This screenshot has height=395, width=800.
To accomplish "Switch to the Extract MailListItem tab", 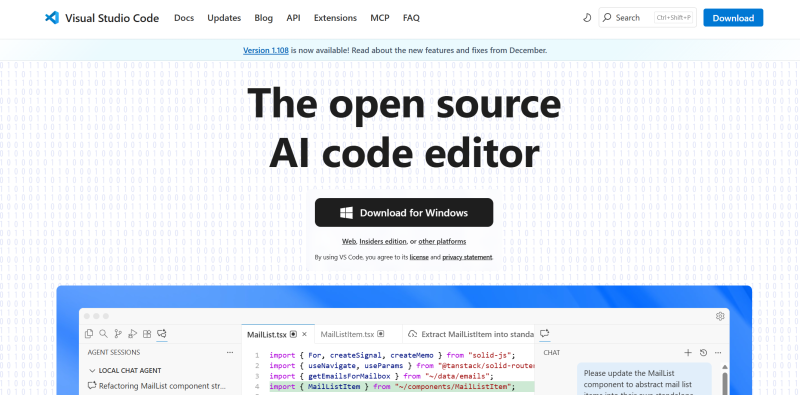I will pyautogui.click(x=468, y=334).
